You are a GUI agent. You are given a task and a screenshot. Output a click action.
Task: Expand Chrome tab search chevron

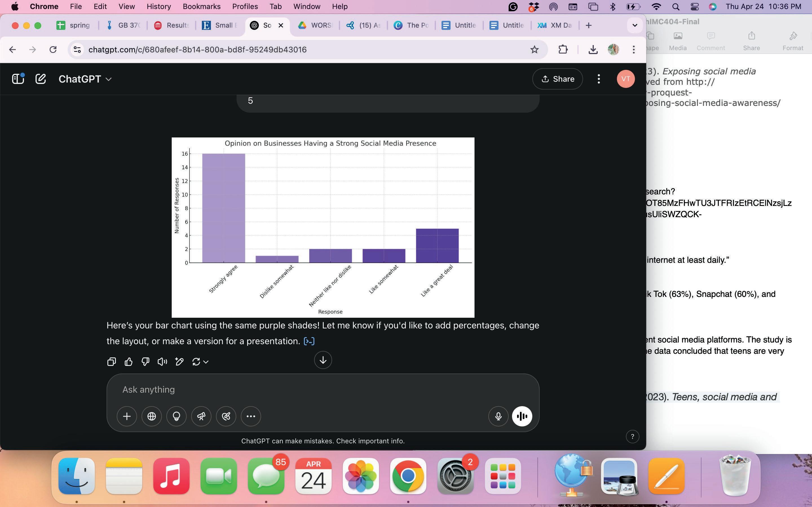(x=634, y=25)
